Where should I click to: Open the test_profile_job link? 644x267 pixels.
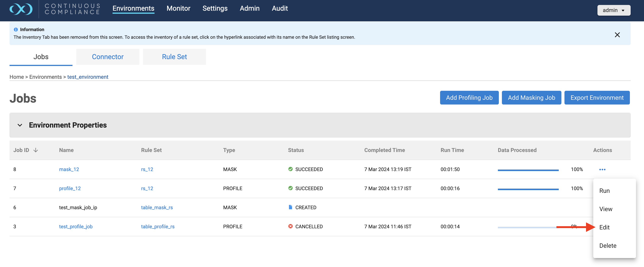(76, 227)
